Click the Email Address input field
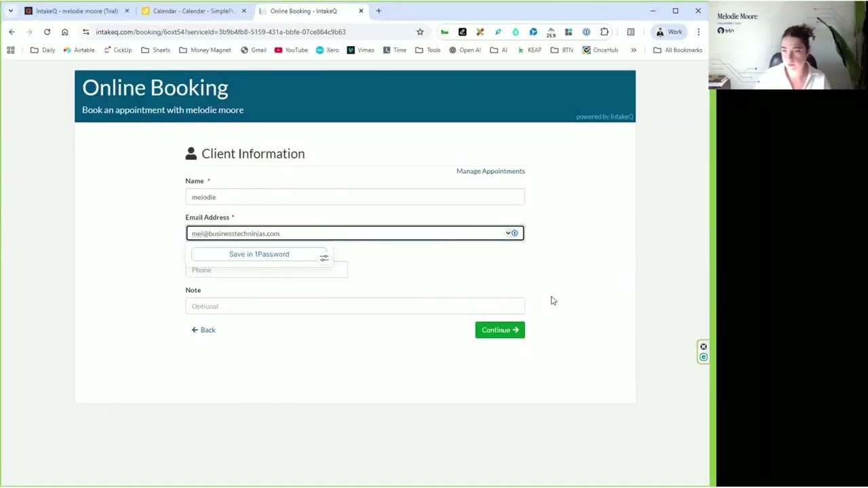This screenshot has height=488, width=868. coord(355,233)
